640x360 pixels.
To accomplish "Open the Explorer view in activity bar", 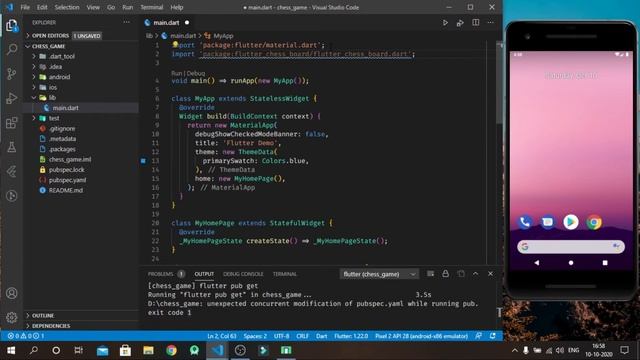I will pyautogui.click(x=12, y=26).
